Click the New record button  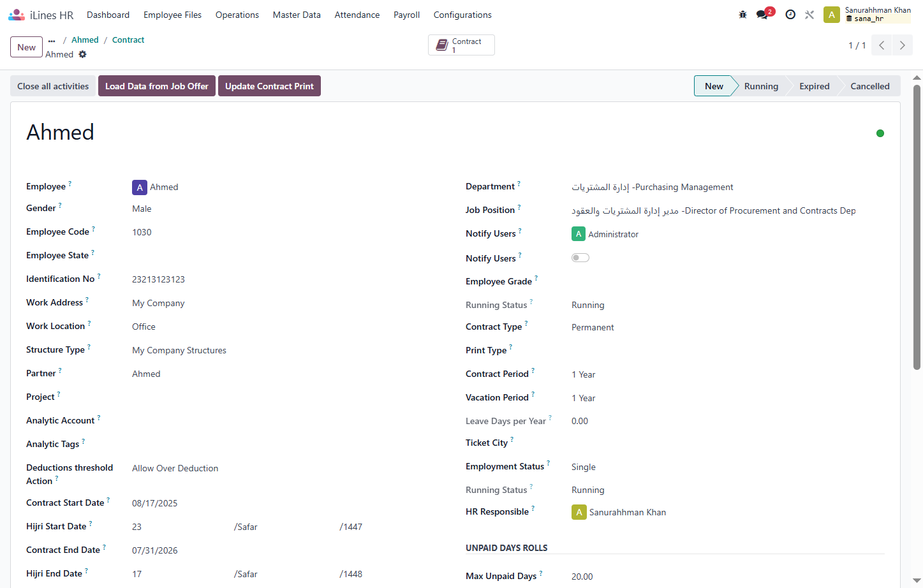(27, 47)
